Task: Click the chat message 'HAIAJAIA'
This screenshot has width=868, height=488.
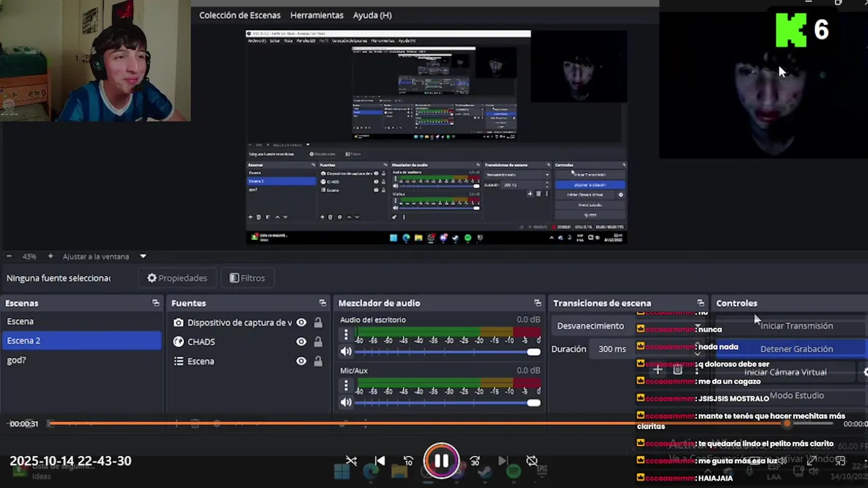Action: (x=715, y=478)
